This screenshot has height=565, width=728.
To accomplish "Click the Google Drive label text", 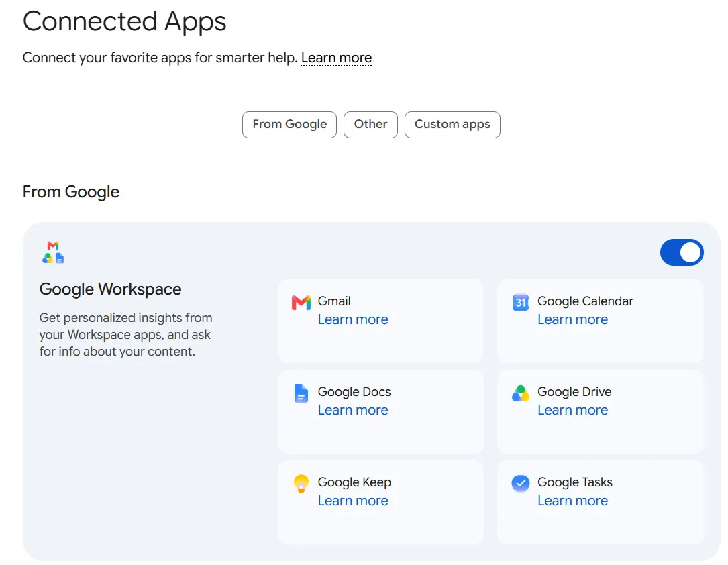I will tap(574, 391).
